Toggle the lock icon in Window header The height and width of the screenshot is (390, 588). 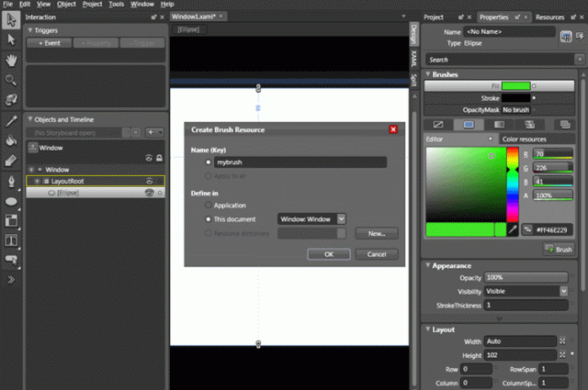(x=159, y=158)
